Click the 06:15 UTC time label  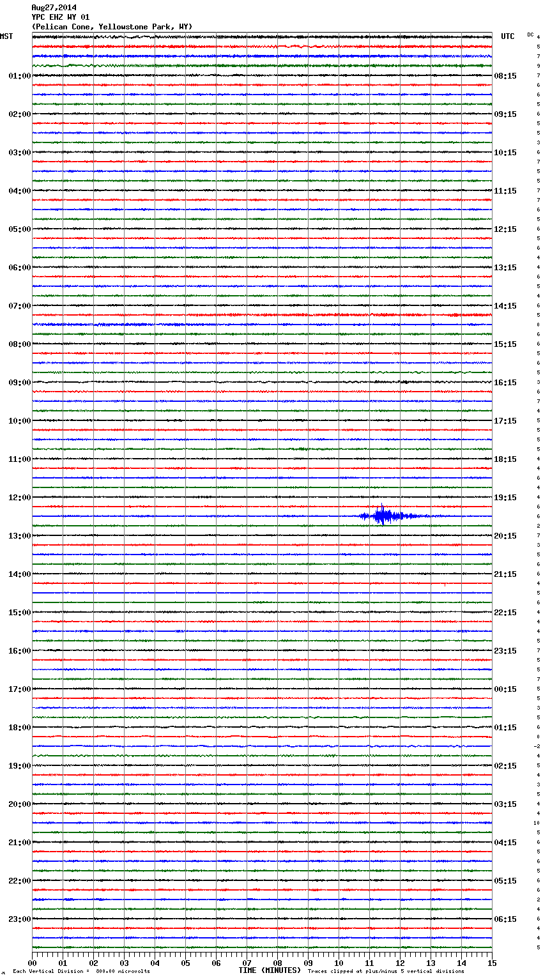point(505,919)
